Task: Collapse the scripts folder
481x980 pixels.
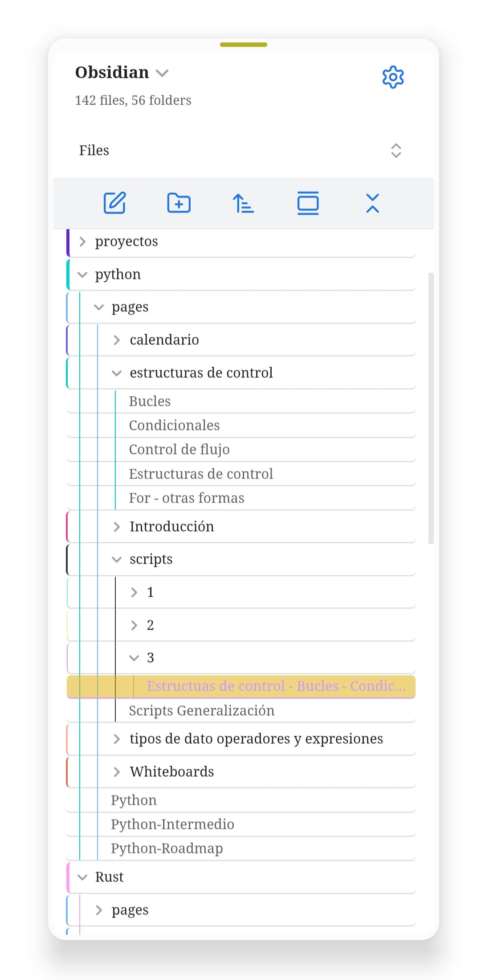Action: (117, 559)
